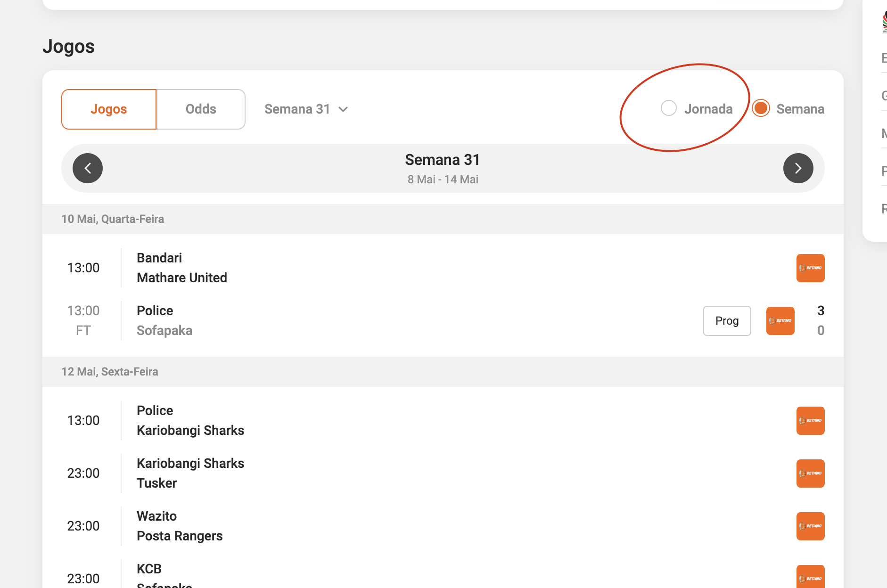This screenshot has height=588, width=887.
Task: Click the Betano icon for the Police Sofapaka result
Action: point(780,320)
